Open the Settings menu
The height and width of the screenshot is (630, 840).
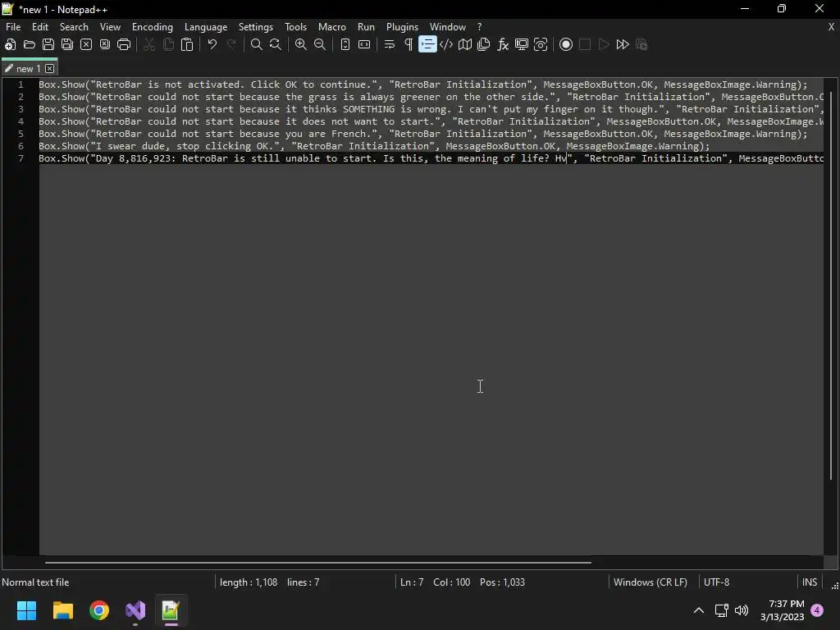tap(256, 27)
